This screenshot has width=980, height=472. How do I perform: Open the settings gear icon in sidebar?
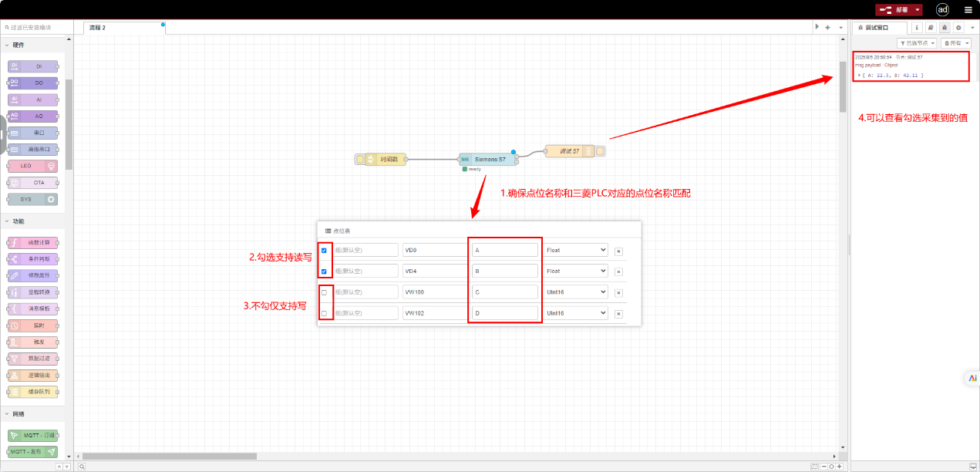coord(958,27)
